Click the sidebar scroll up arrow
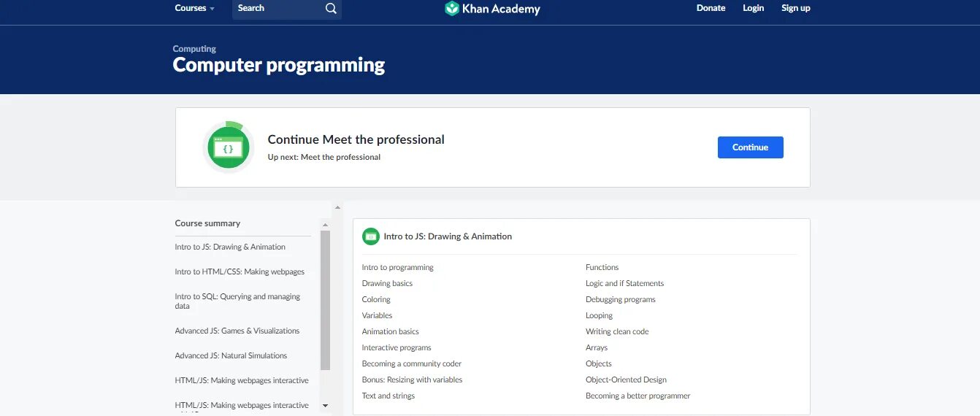The width and height of the screenshot is (980, 416). point(326,226)
